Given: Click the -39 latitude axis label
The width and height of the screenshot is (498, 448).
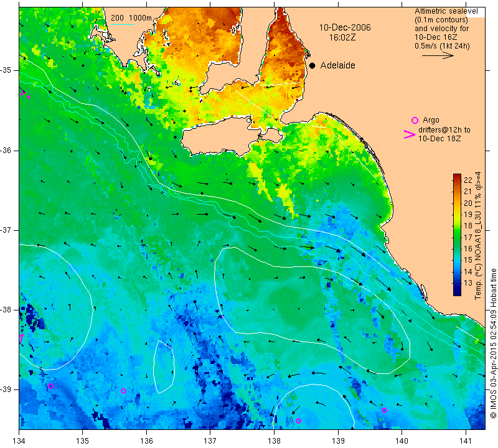Looking at the screenshot, I should click(x=6, y=390).
